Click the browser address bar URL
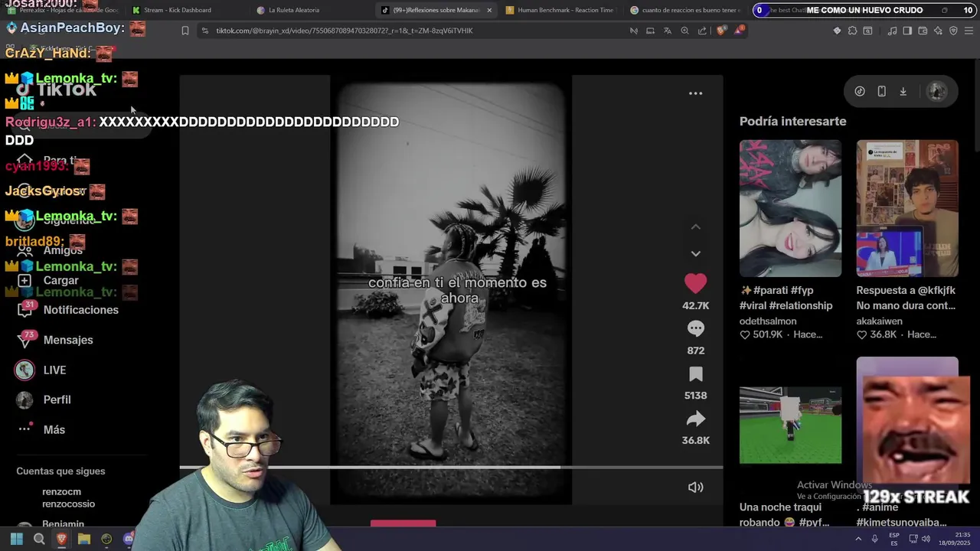The image size is (980, 551). click(345, 31)
